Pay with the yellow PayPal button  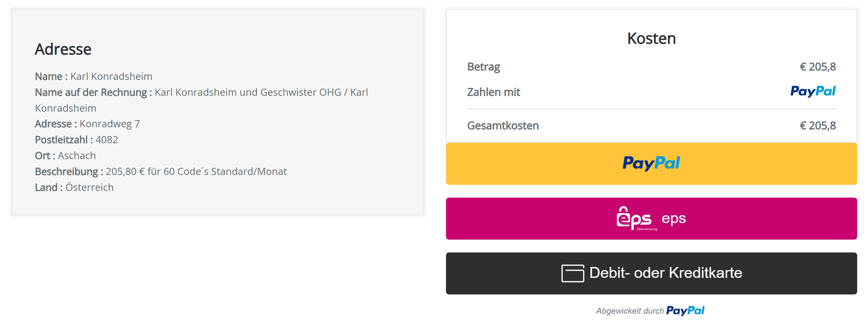tap(651, 164)
